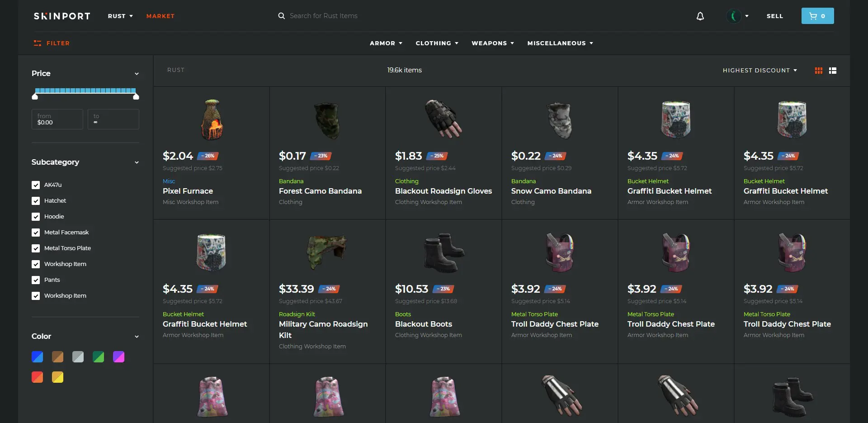The height and width of the screenshot is (423, 868).
Task: Click the -23% badge on Forest Camo Bandana
Action: click(321, 156)
